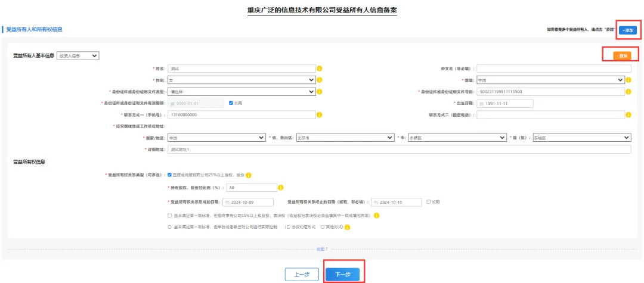Click the 受益所有权信息 subsection heading

pyautogui.click(x=29, y=162)
